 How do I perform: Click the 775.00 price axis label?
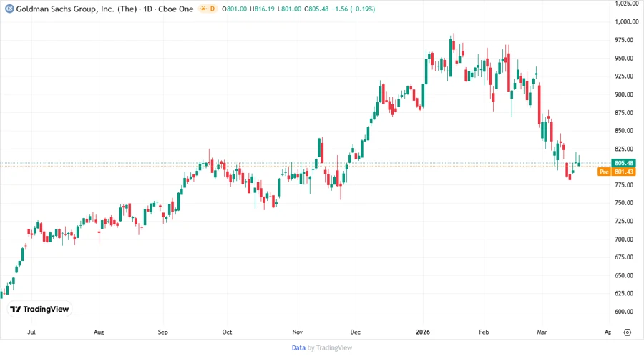point(624,185)
